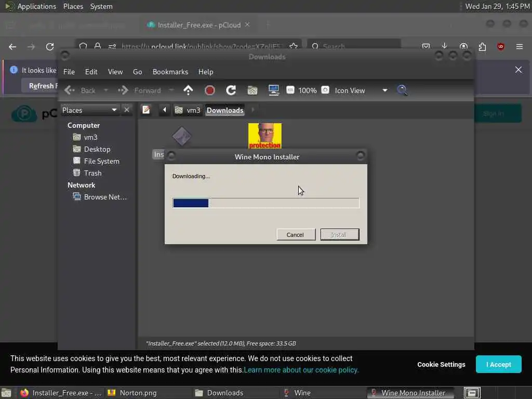This screenshot has height=399, width=532.
Task: Zoom in with the plus icon
Action: coord(325,90)
